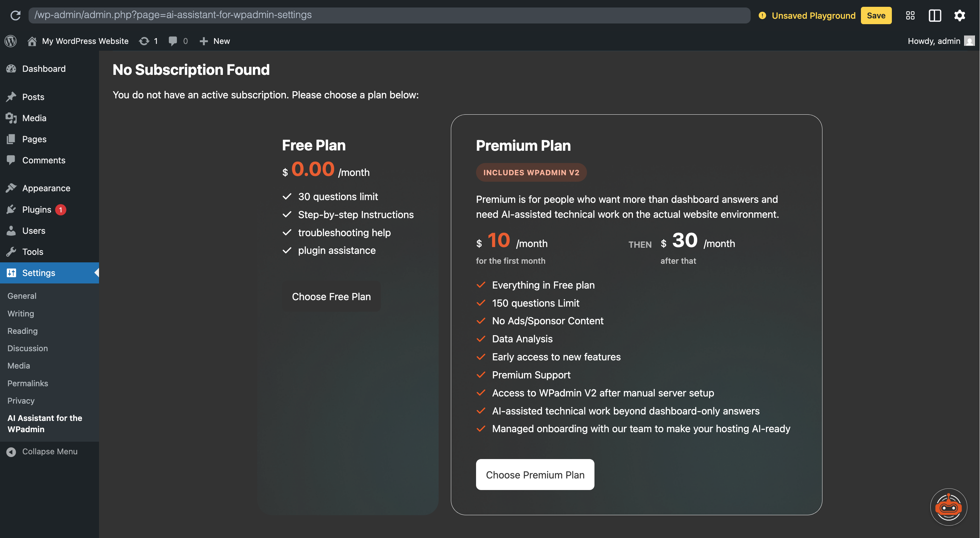Click the Plugins update count badge

pos(61,210)
